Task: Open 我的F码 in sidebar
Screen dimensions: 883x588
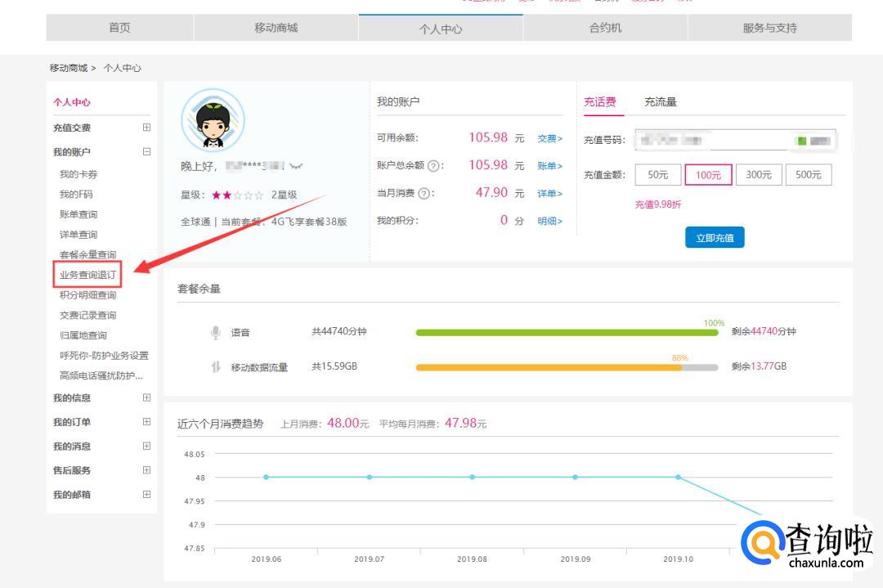Action: pyautogui.click(x=76, y=195)
